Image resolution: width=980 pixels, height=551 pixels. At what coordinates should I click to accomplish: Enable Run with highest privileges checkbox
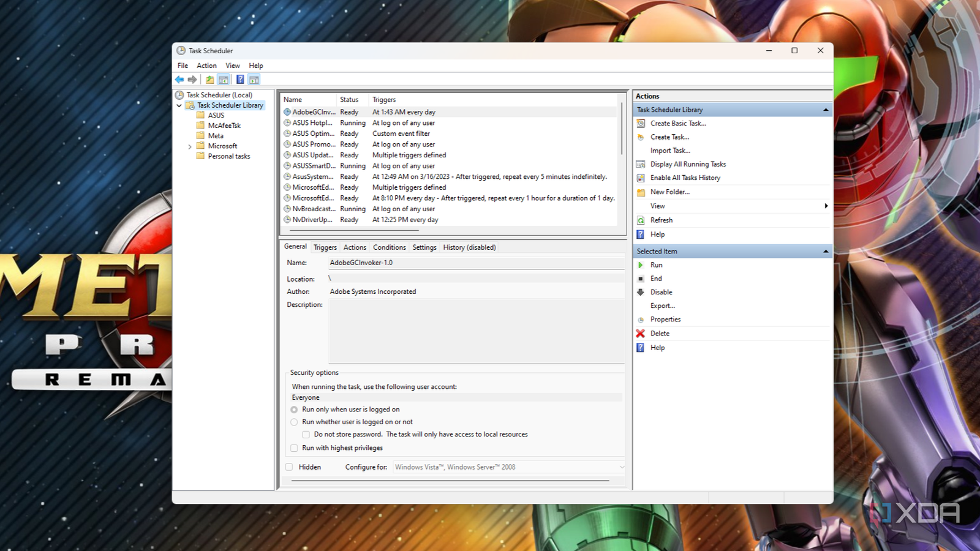click(294, 448)
